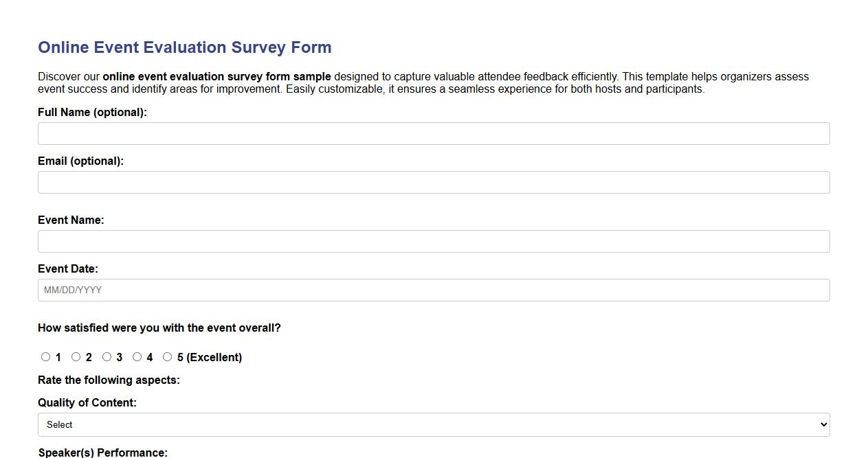The image size is (868, 458).
Task: Select satisfaction rating 1
Action: point(46,356)
